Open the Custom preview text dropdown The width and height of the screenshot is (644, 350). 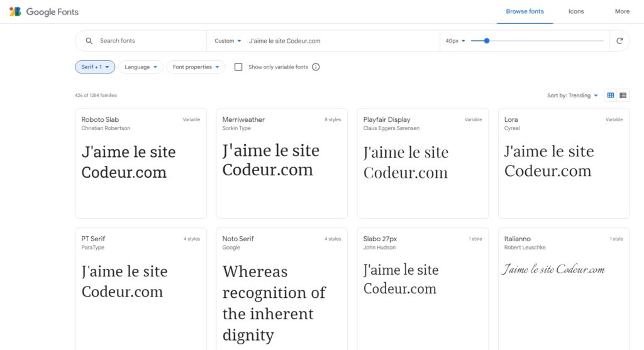click(228, 41)
